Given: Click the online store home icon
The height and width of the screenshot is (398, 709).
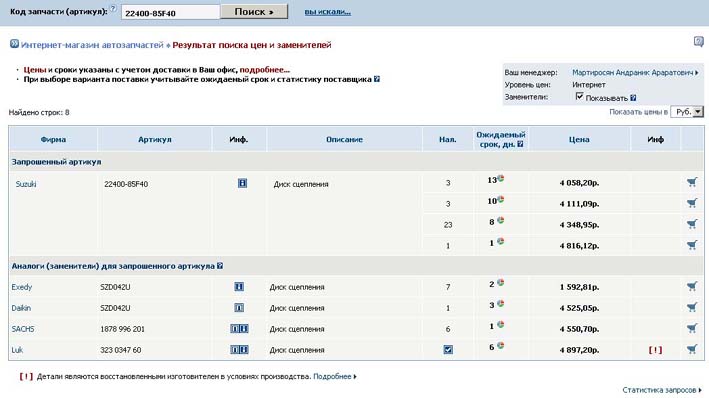Looking at the screenshot, I should point(14,44).
